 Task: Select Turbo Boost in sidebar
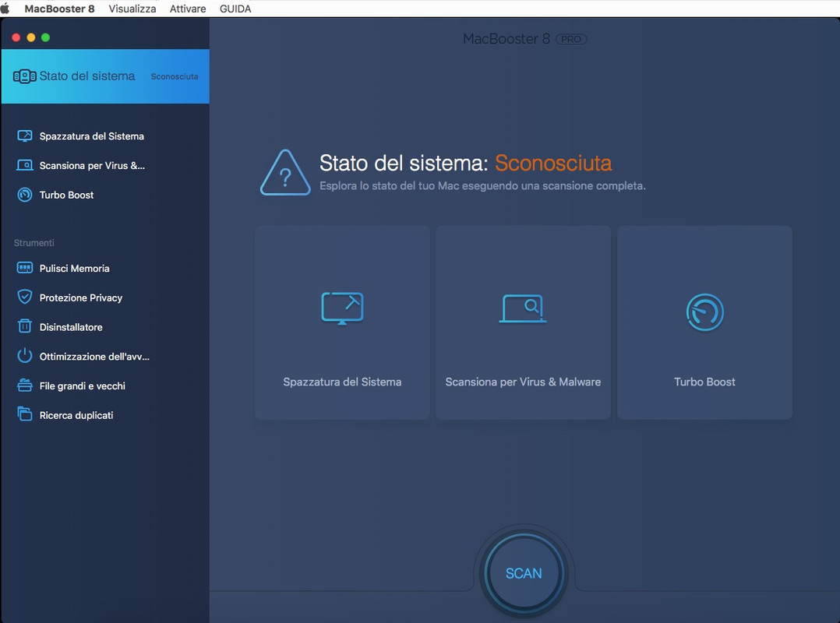[66, 195]
